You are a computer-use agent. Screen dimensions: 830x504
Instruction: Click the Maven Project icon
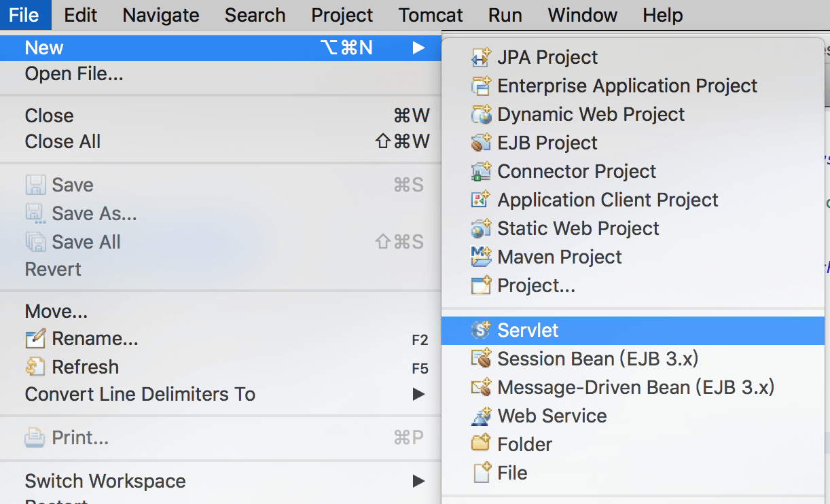point(480,257)
